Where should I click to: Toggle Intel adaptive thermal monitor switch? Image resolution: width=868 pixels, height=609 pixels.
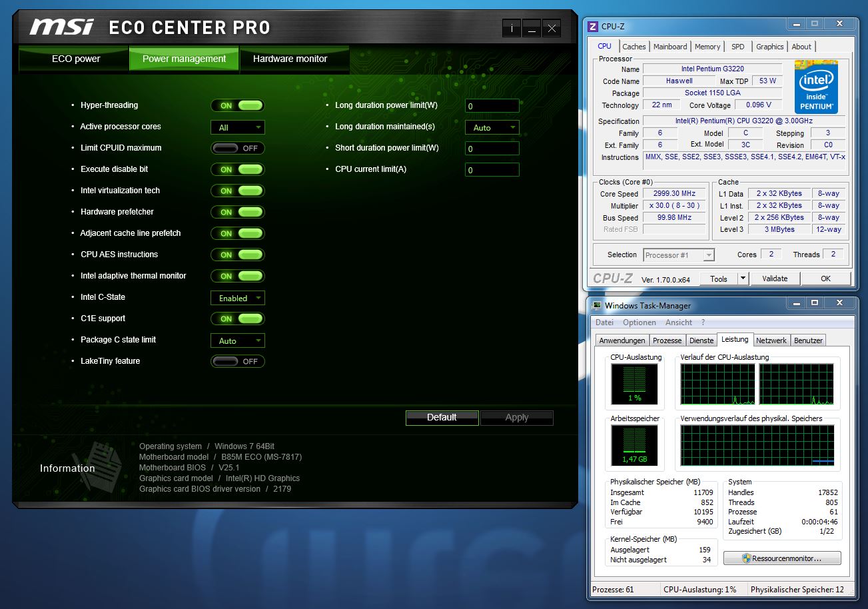238,276
